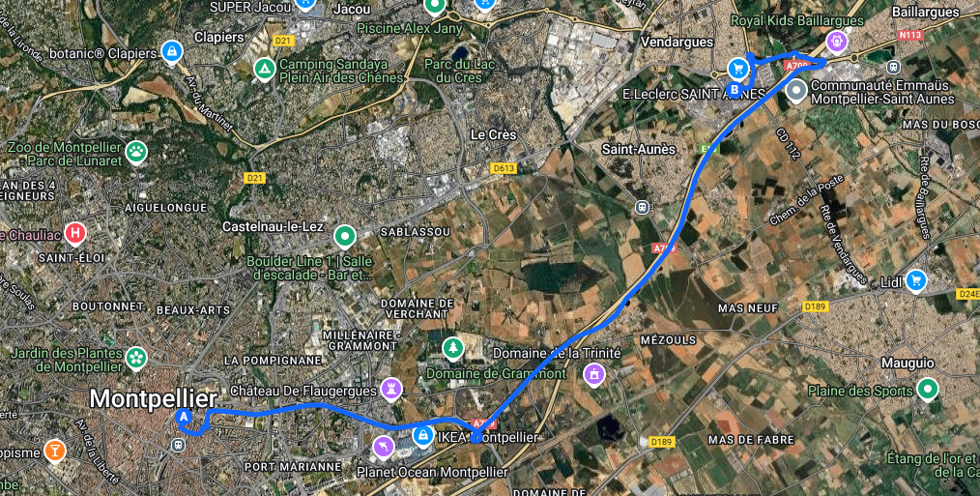The height and width of the screenshot is (496, 980).
Task: Click the Domaine de Grammont tree pin
Action: point(451,347)
